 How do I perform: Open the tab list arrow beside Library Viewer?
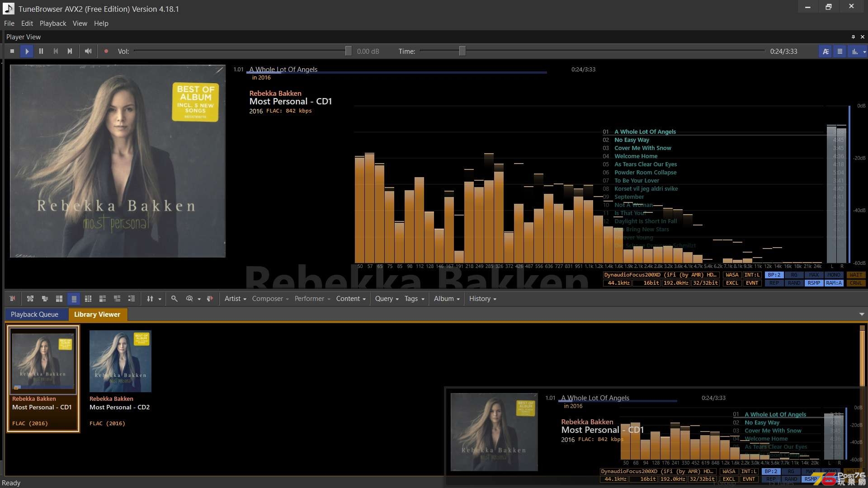(862, 314)
